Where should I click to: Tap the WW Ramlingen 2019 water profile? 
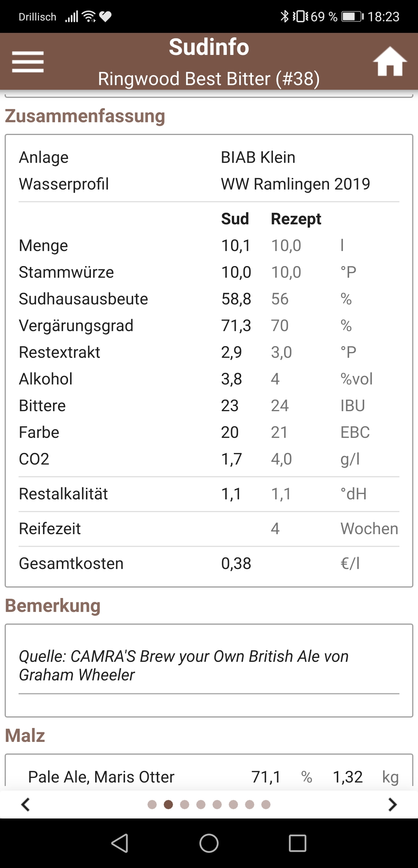click(x=295, y=184)
